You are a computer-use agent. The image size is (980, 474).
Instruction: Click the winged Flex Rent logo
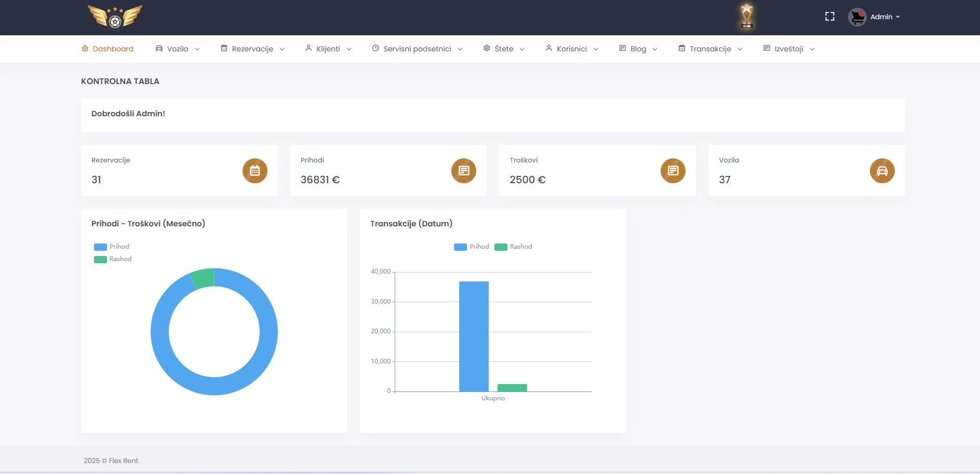pyautogui.click(x=115, y=17)
